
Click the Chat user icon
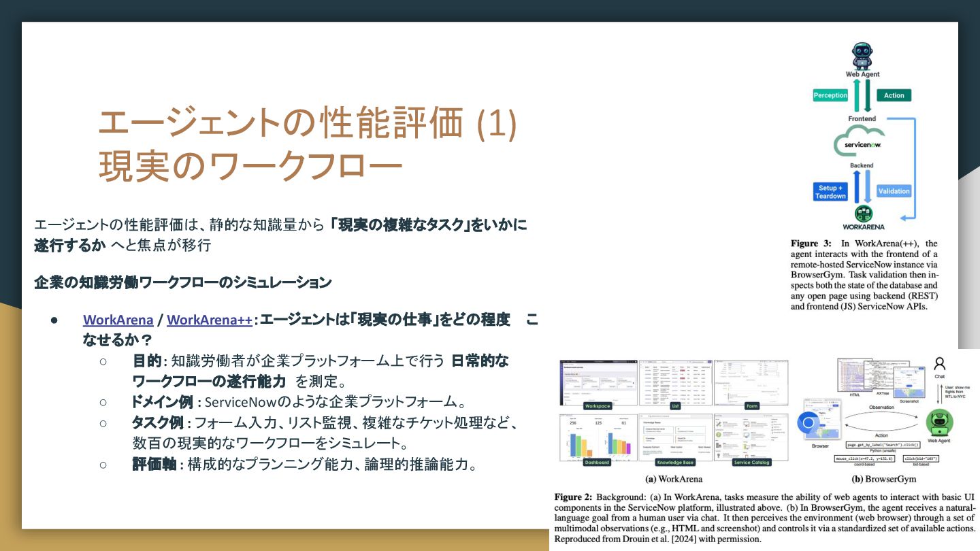point(940,364)
